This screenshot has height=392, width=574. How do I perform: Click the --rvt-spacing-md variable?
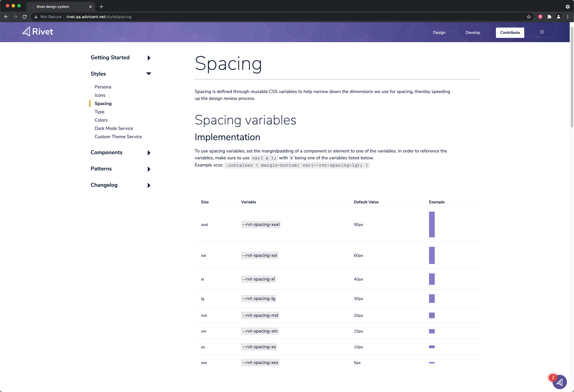click(260, 315)
